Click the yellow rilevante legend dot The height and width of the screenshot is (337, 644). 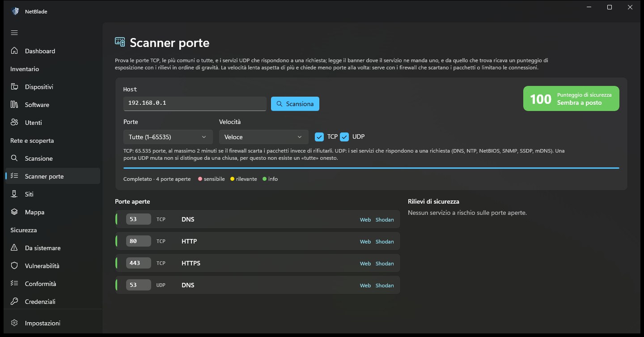[x=232, y=179]
